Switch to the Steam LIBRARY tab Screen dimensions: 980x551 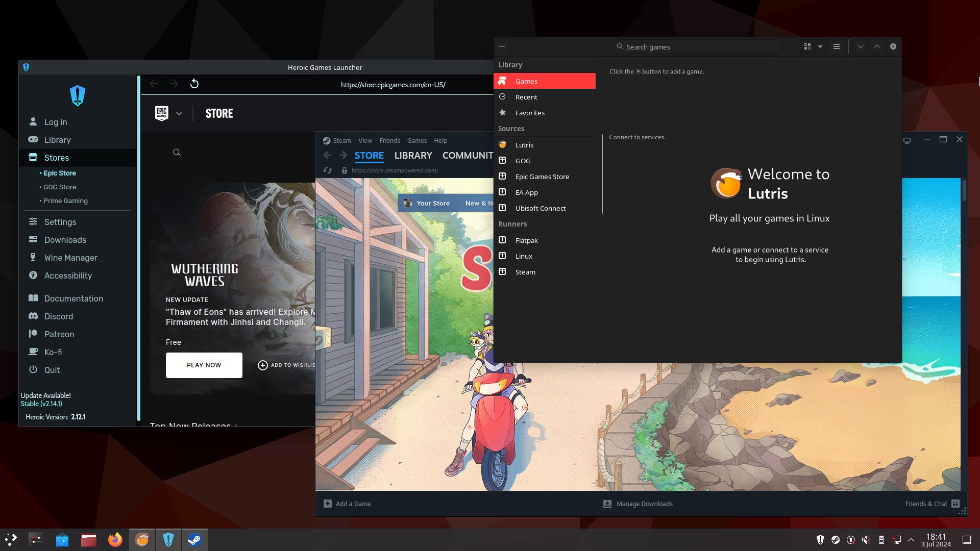point(413,156)
